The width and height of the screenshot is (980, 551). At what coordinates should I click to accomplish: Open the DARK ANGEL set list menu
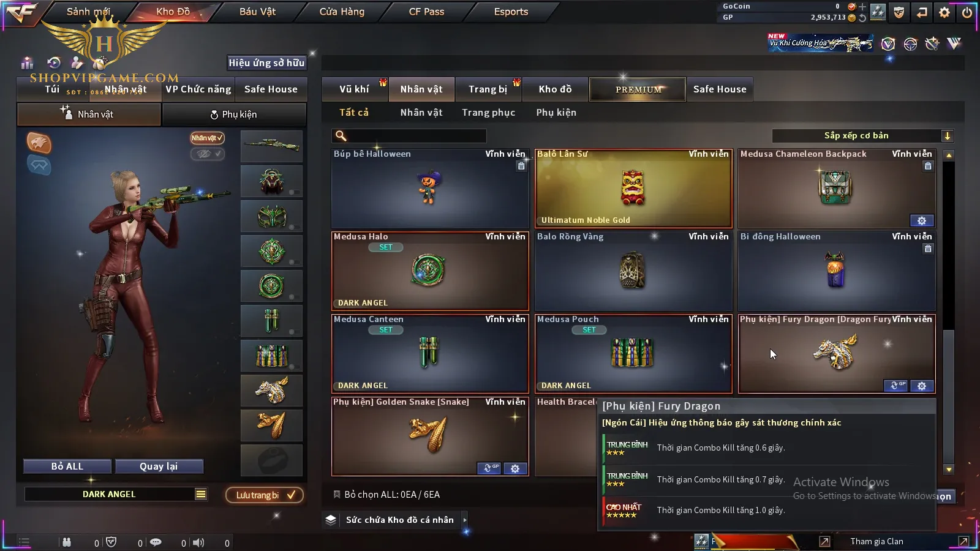click(x=201, y=494)
